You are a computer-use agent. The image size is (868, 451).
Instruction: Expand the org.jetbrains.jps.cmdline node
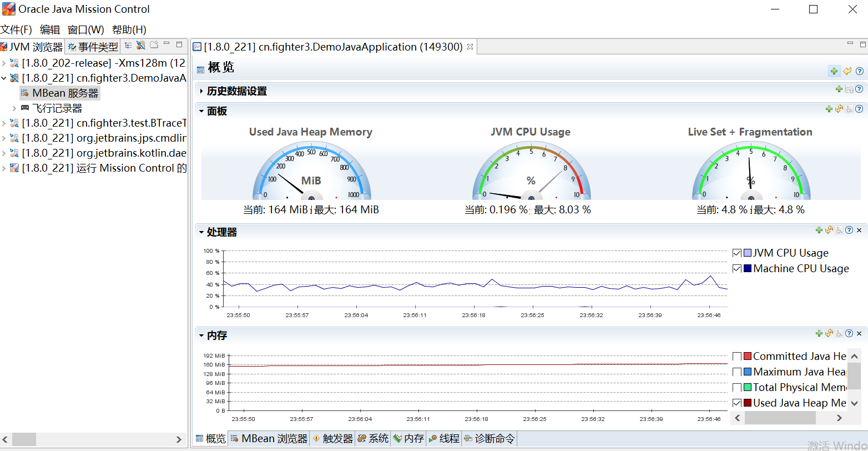coord(4,138)
